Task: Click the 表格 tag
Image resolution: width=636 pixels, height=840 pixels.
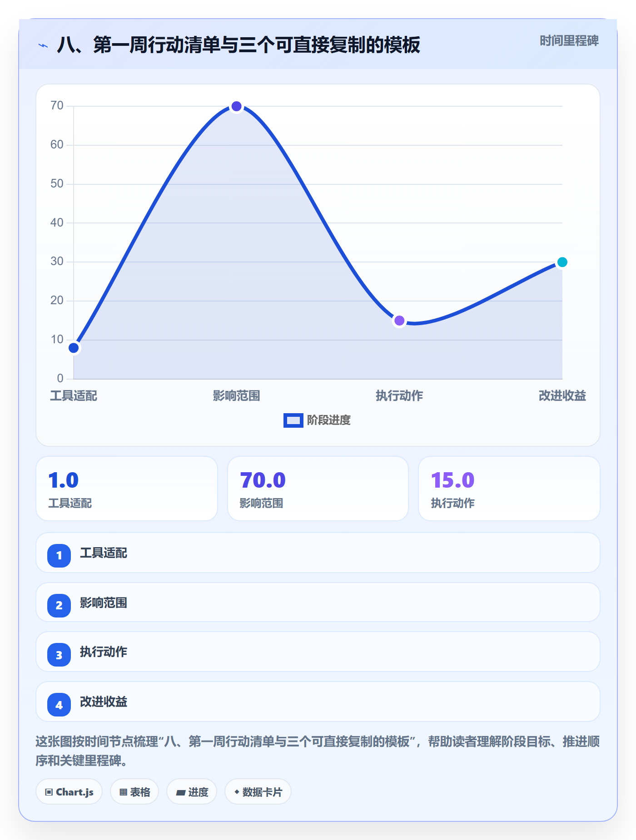Action: (x=134, y=792)
